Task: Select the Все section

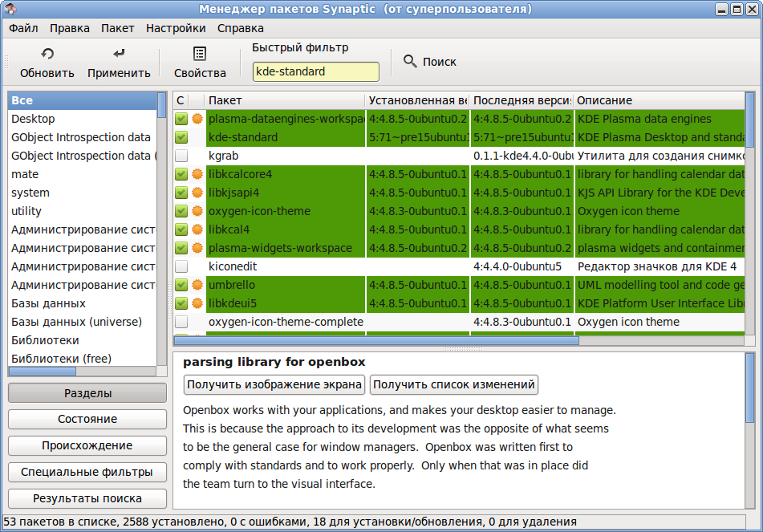Action: tap(82, 100)
